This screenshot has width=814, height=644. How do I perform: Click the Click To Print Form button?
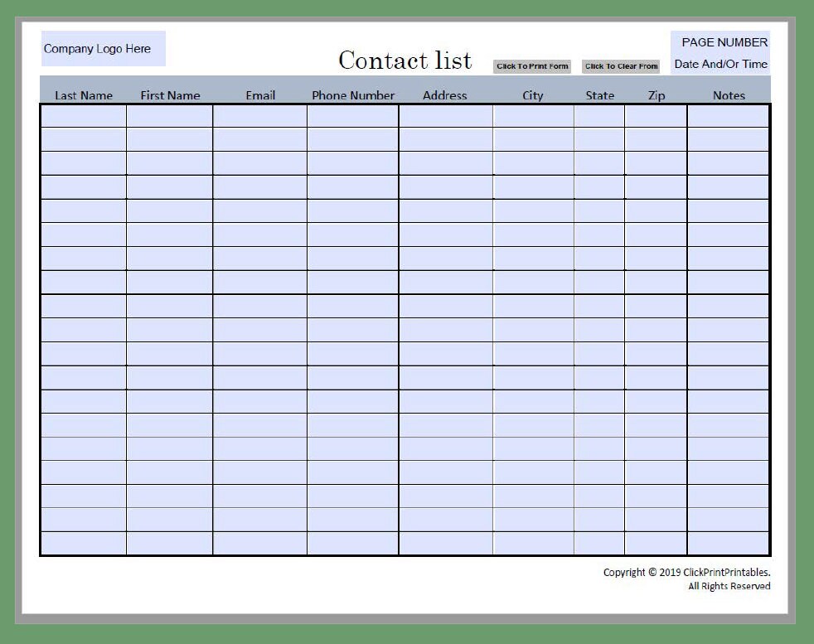[531, 66]
